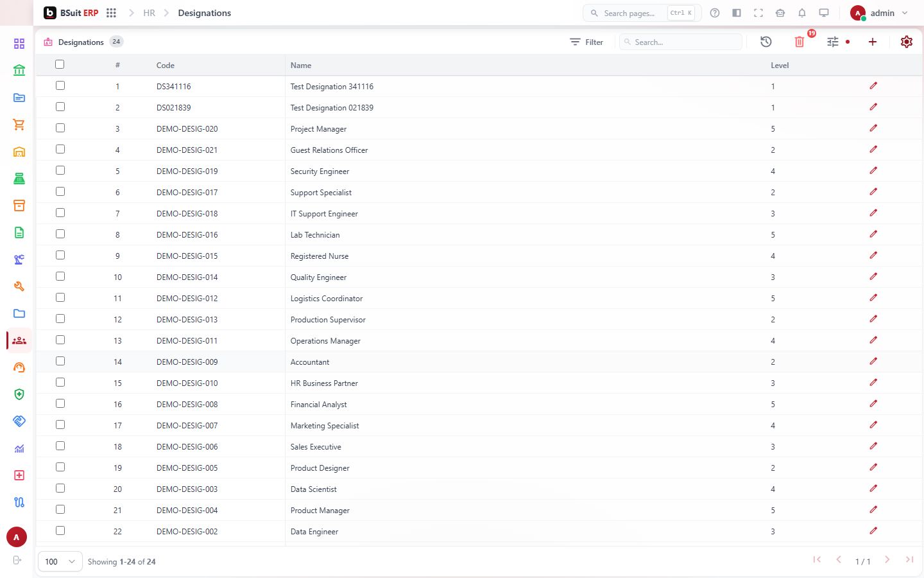
Task: Tick the Operations Manager row checkbox
Action: pos(60,340)
